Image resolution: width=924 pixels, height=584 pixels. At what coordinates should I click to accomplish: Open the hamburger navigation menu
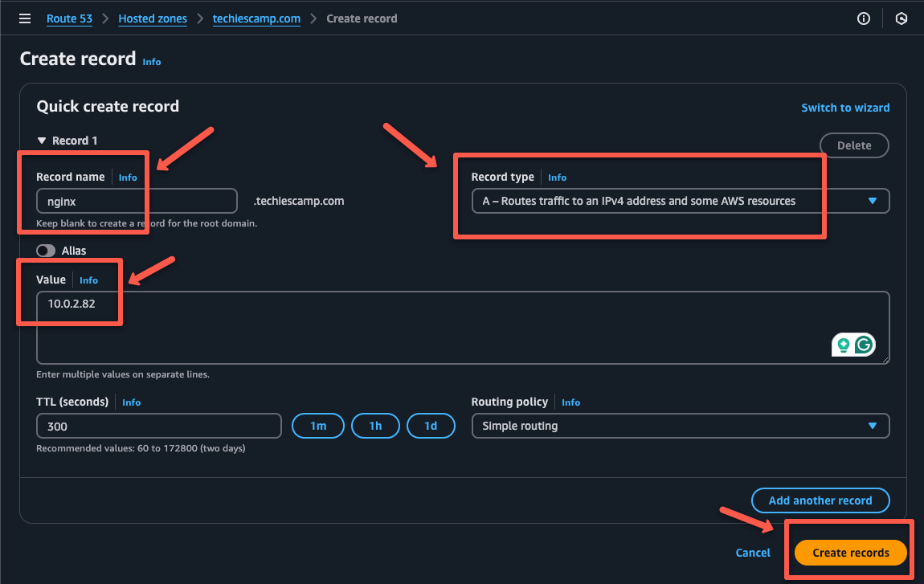coord(25,18)
